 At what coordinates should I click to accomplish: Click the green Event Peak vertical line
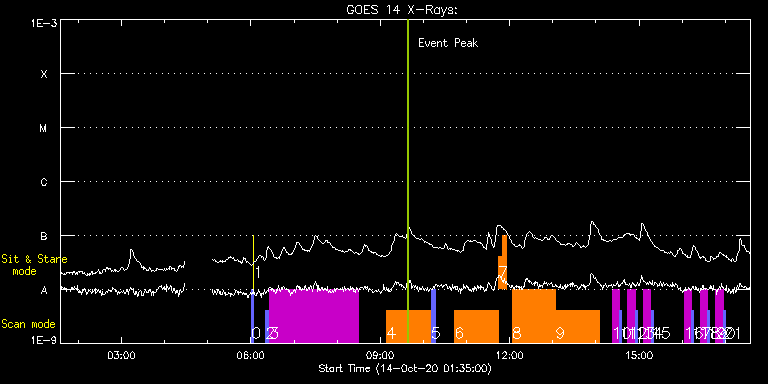[x=408, y=181]
